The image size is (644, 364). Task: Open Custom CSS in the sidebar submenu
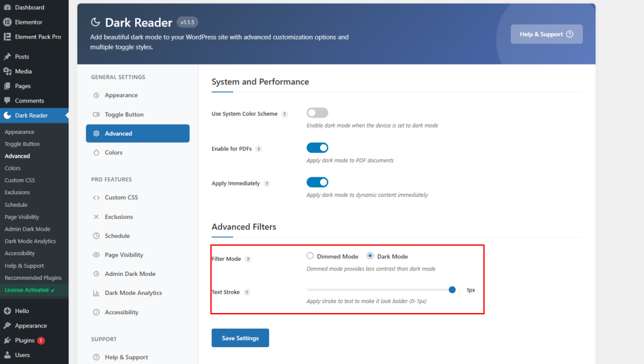[x=19, y=180]
